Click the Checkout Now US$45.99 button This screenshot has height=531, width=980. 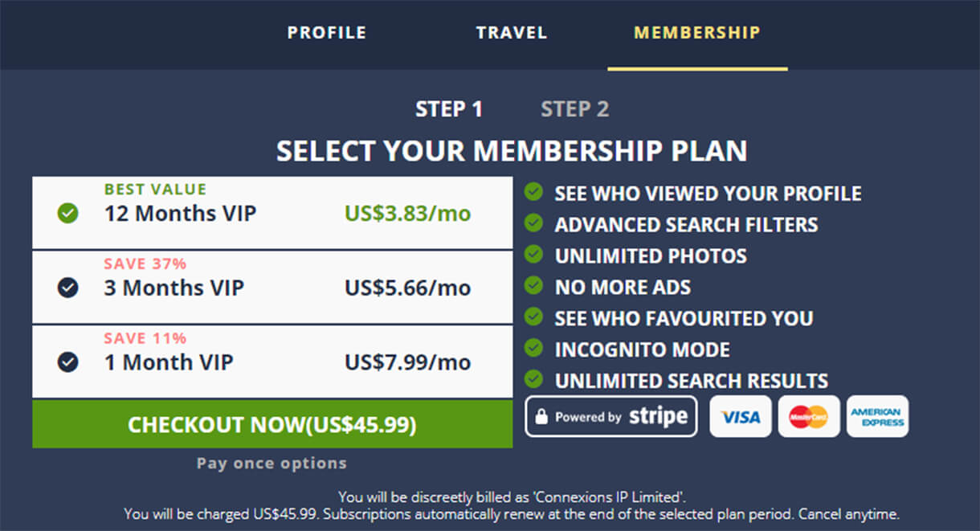pos(272,424)
